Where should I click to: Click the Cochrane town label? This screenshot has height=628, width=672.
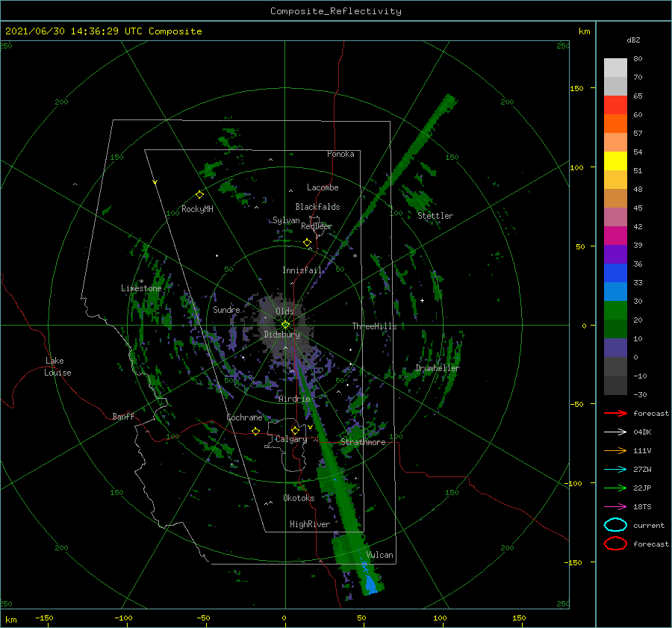(244, 417)
